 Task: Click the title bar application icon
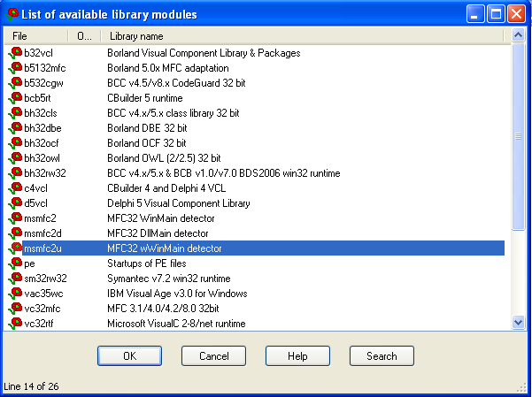click(x=12, y=14)
